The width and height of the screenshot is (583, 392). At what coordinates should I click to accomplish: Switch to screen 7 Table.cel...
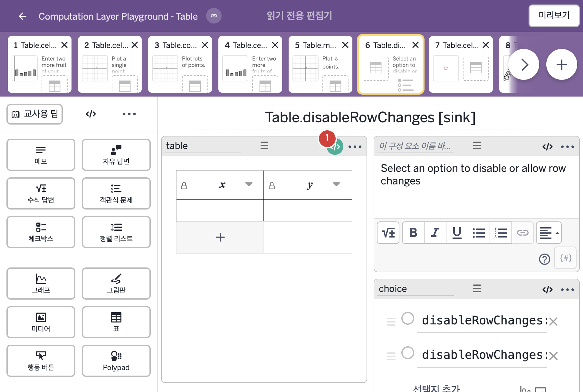(461, 64)
